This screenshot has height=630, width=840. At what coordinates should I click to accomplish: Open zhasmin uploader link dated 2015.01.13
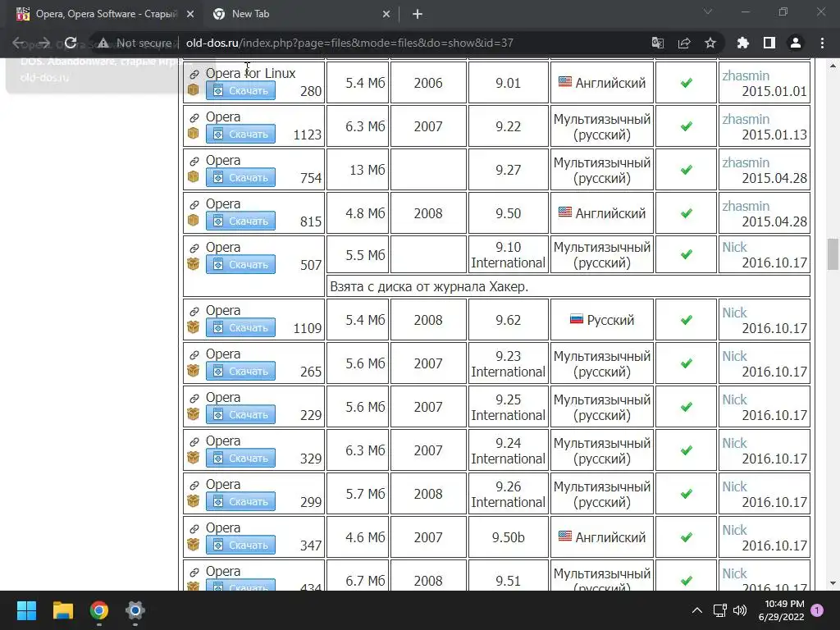745,119
